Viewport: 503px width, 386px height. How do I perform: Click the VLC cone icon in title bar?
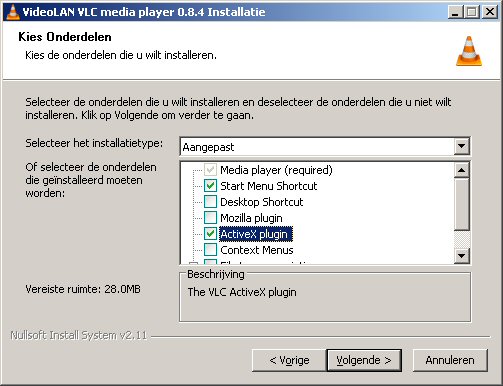point(12,12)
